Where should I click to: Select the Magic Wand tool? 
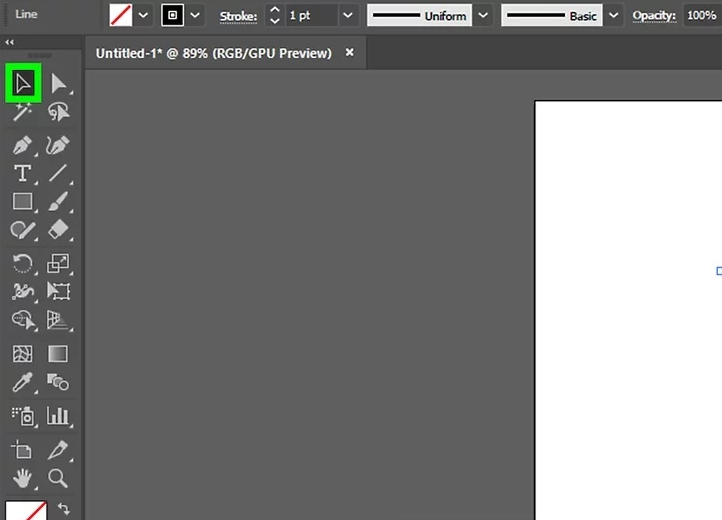point(23,111)
